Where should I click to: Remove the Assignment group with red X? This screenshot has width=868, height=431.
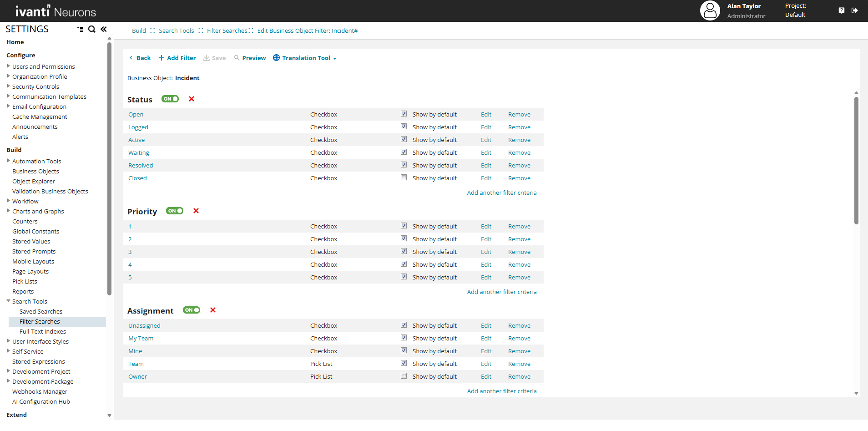[x=212, y=310]
